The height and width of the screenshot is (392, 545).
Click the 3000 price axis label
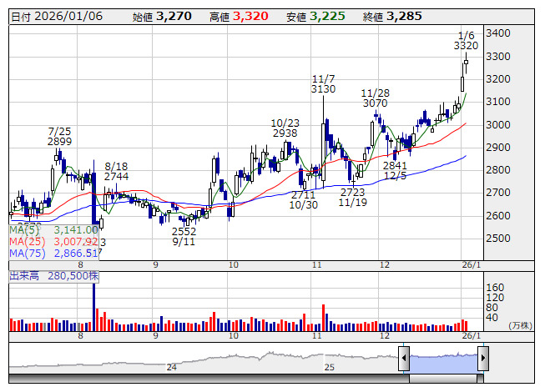(x=497, y=124)
